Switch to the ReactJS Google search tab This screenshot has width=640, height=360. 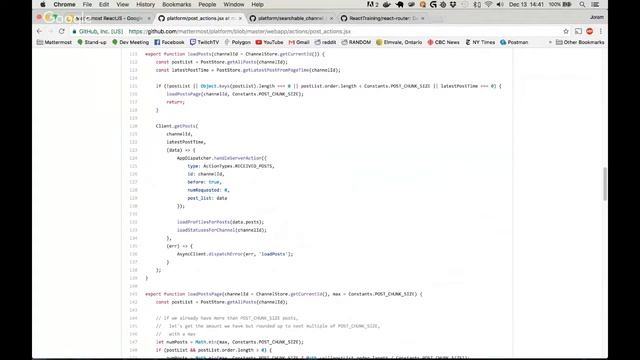tap(114, 18)
